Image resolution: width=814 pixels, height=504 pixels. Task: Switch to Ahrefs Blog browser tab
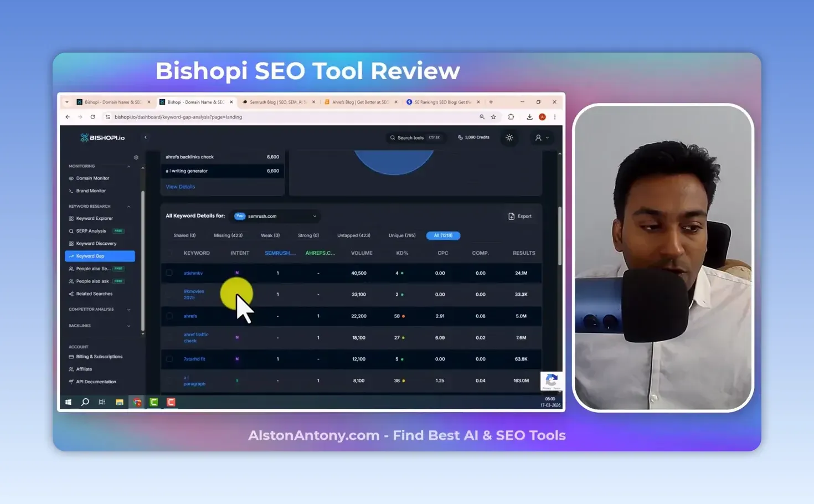(360, 102)
